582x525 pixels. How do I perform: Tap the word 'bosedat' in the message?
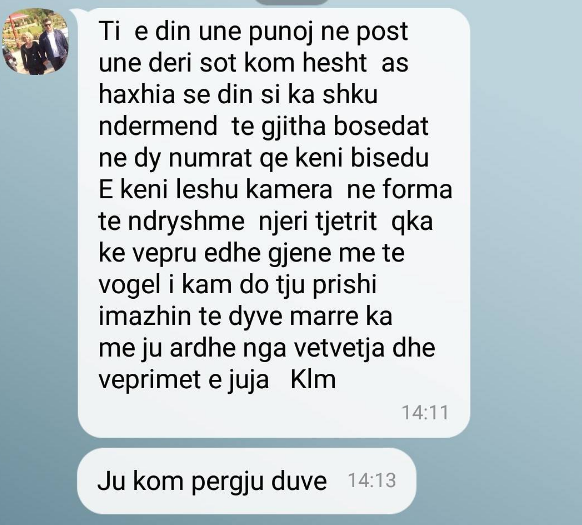point(381,126)
